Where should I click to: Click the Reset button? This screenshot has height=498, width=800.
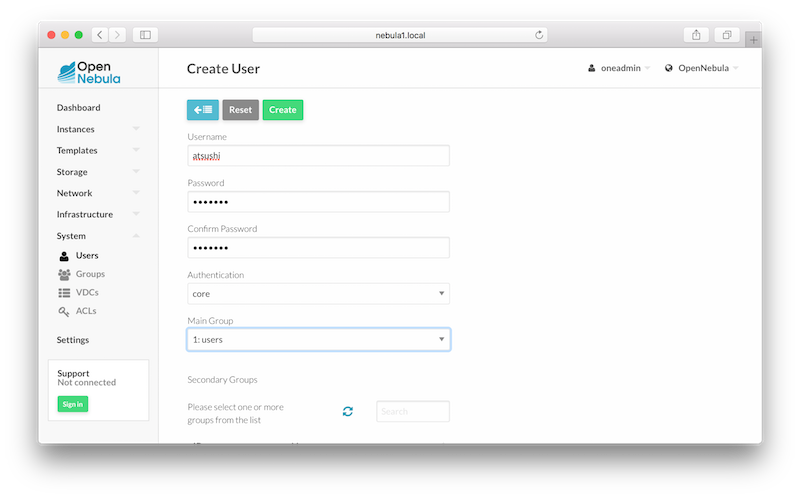240,110
